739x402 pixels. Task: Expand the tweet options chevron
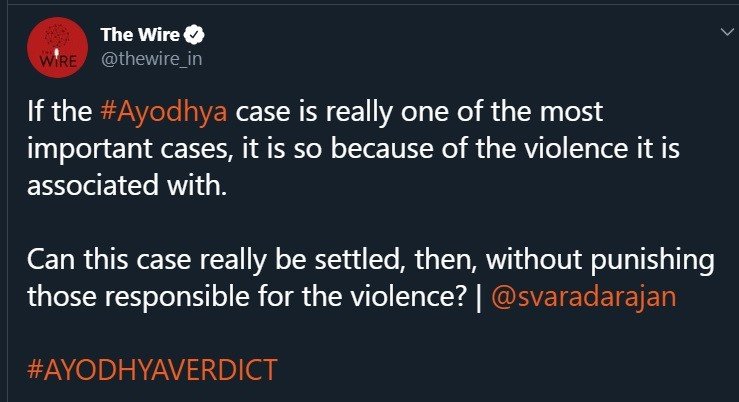coord(725,33)
